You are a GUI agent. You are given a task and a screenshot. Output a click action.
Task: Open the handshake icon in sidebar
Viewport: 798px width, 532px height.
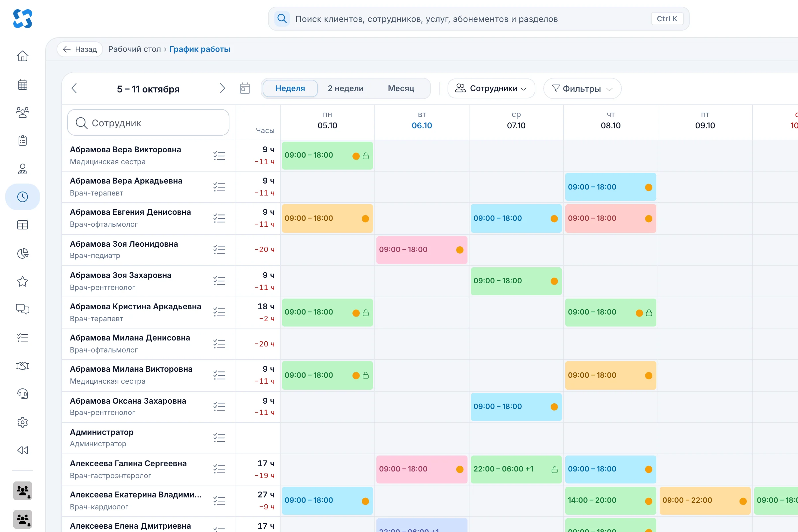(x=22, y=366)
